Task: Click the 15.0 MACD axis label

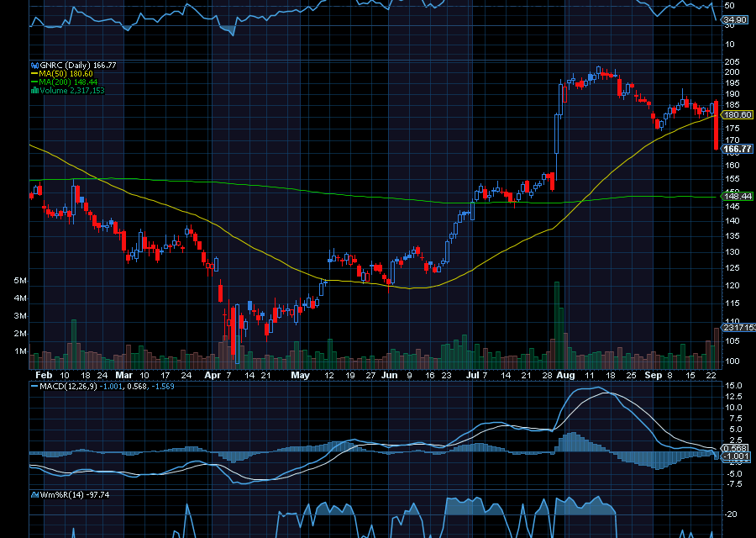Action: pos(733,386)
